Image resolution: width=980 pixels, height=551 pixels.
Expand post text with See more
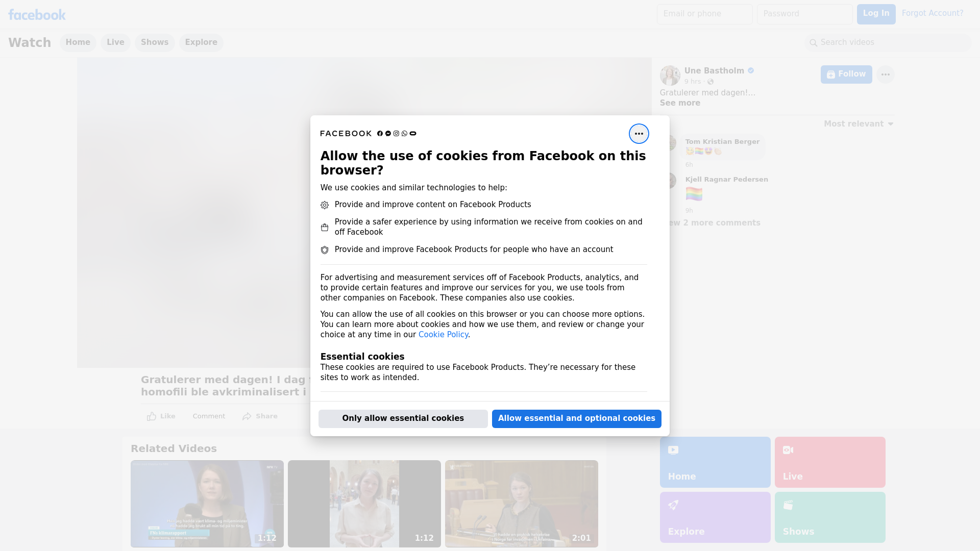(680, 103)
